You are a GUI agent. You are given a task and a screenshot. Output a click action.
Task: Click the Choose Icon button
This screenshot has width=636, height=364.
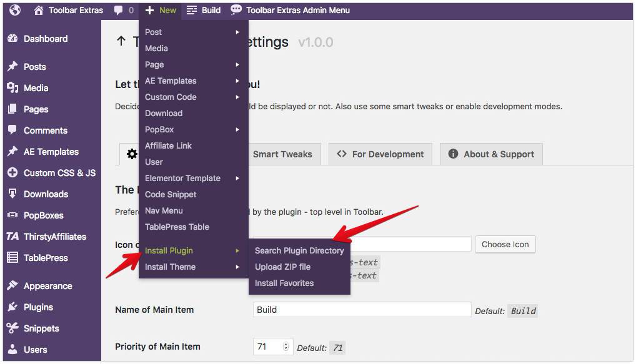pos(505,244)
